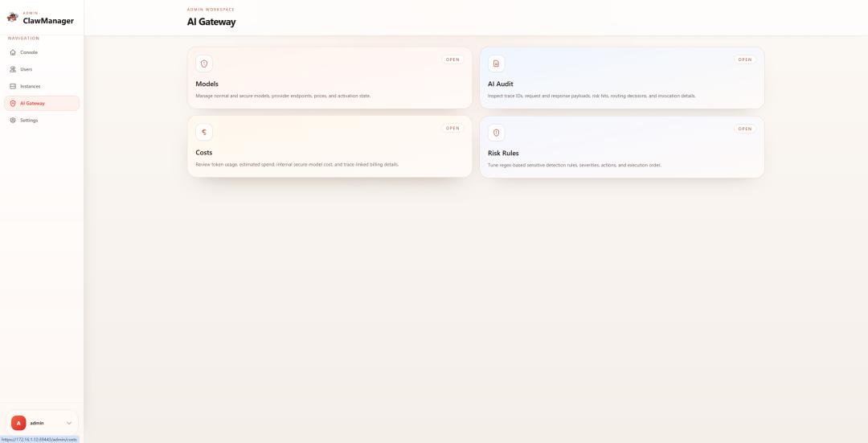This screenshot has height=443, width=868.
Task: Click the Costs dollar sign icon
Action: (x=204, y=132)
